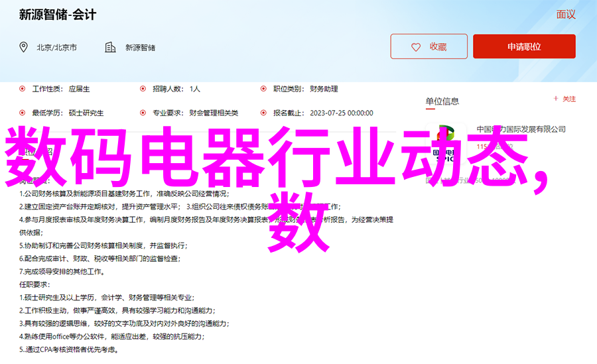Click duty line 2.建立固定资产台账并定期核对
This screenshot has width=597, height=364.
99,207
